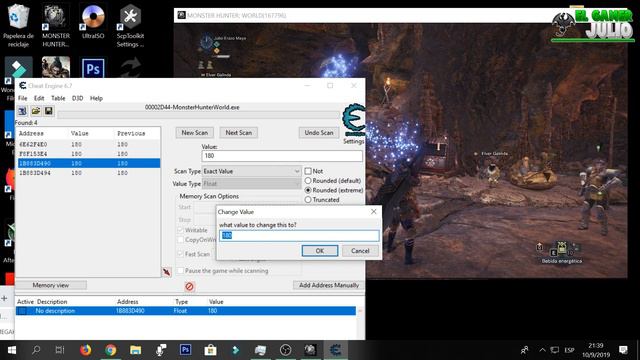Open the taskbar clock showing 21:39
This screenshot has height=360, width=640.
(596, 350)
